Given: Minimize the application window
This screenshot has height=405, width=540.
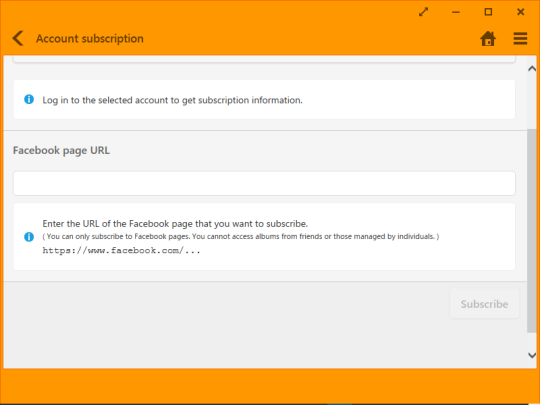Looking at the screenshot, I should tap(456, 12).
